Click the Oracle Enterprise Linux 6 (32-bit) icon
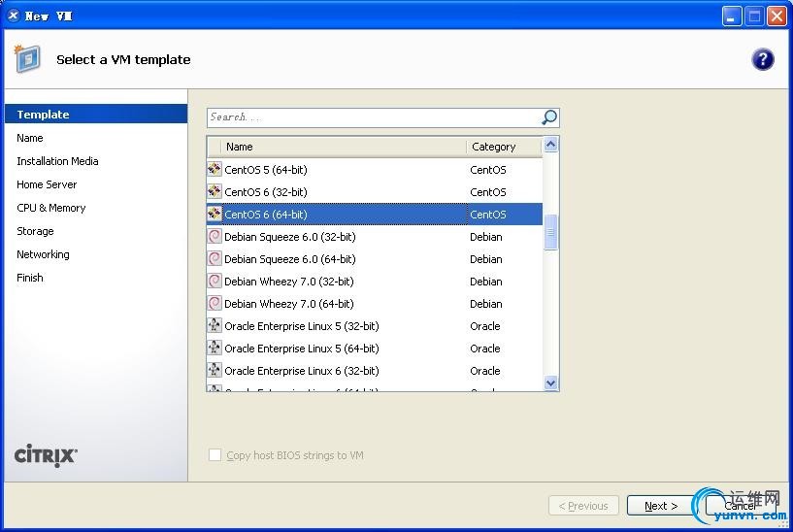The width and height of the screenshot is (793, 532). [x=215, y=370]
